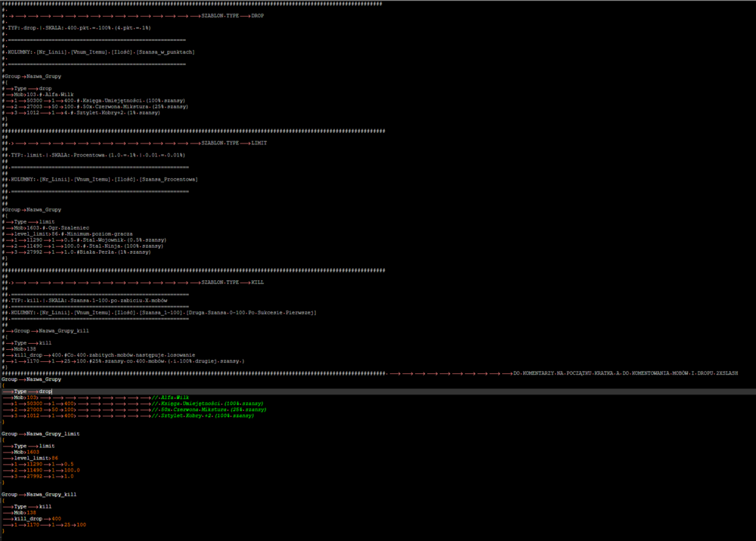Click the green '// Księga Umiejętności (100% szansy)' comment
The image size is (756, 541).
(x=208, y=403)
